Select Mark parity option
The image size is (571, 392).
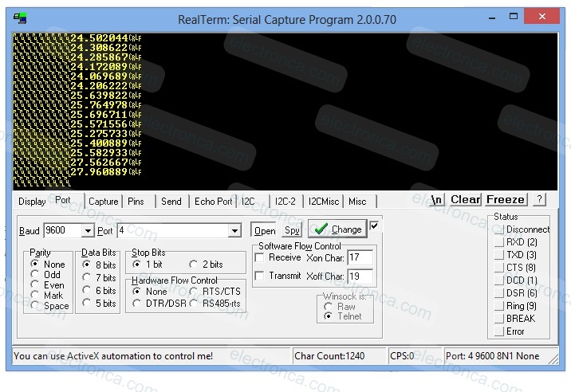(46, 295)
